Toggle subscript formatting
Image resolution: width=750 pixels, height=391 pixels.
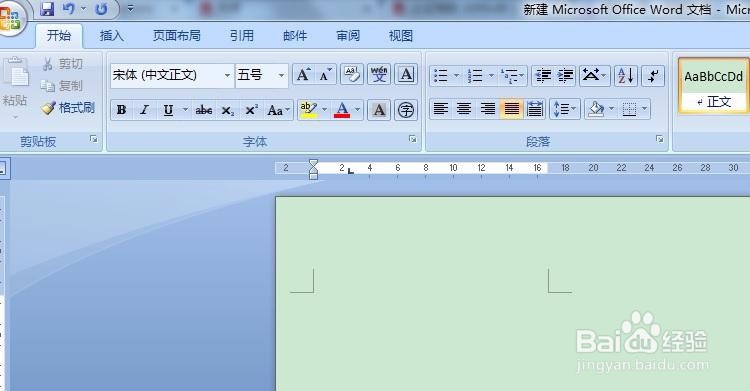(x=228, y=111)
